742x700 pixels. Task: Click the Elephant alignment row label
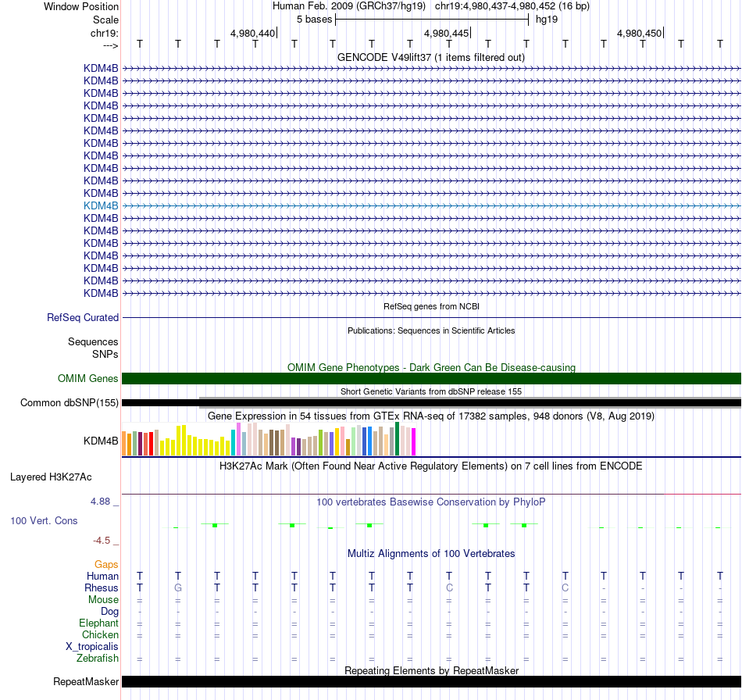[x=99, y=623]
